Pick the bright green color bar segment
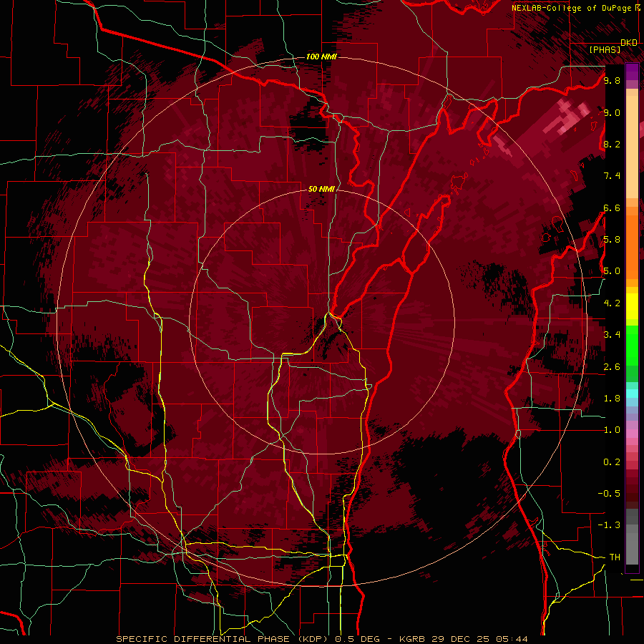This screenshot has height=644, width=644. pos(632,345)
